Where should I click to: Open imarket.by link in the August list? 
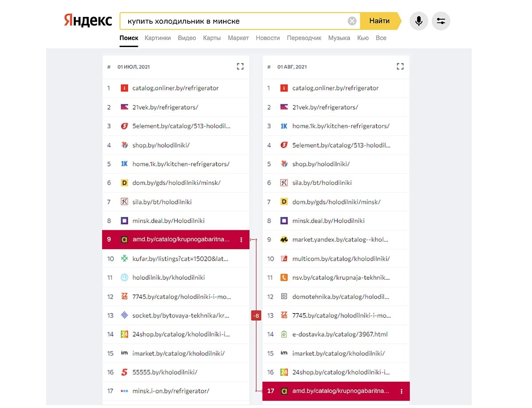[338, 353]
